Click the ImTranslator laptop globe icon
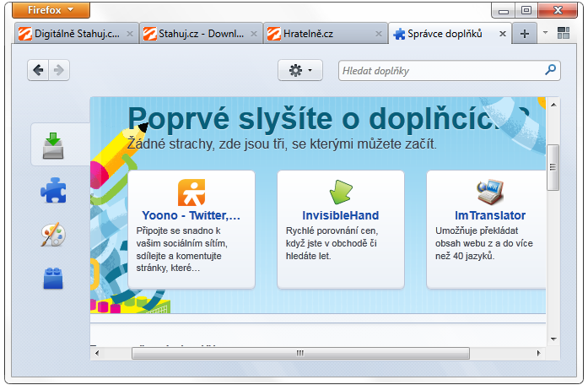Viewport: 588px width, 385px height. tap(490, 192)
